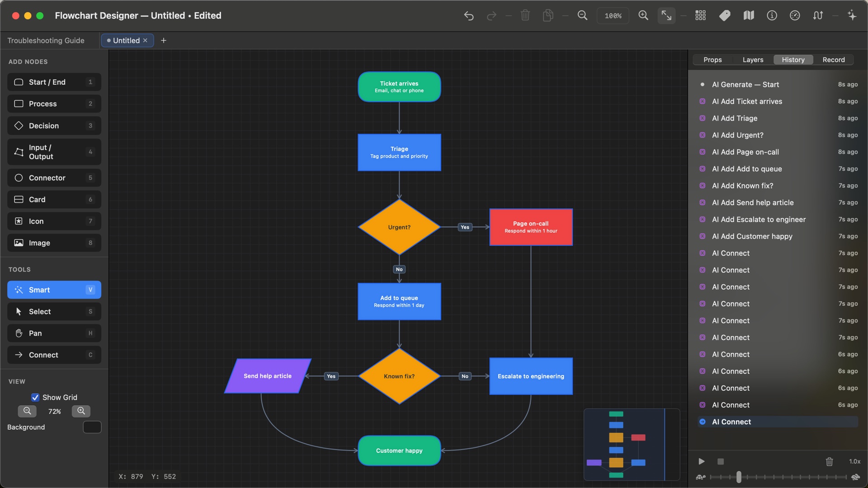This screenshot has width=868, height=488.
Task: Click the Redo arrow in the toolbar
Action: pyautogui.click(x=491, y=16)
